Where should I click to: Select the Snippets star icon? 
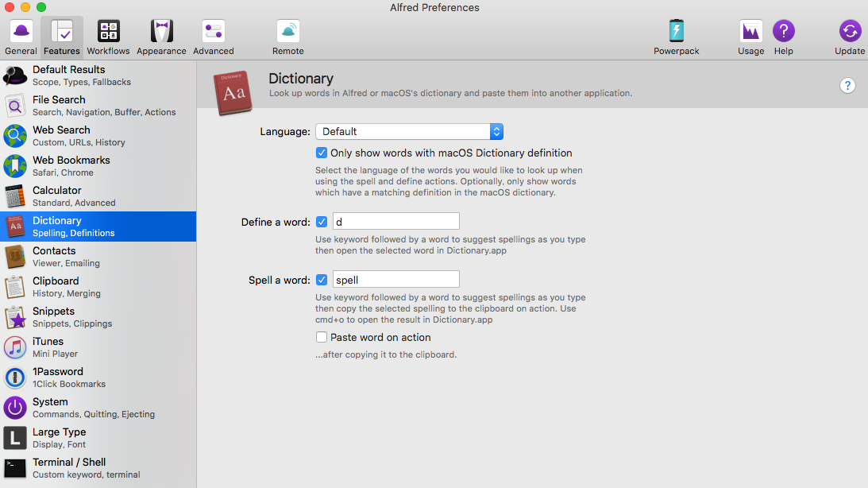click(15, 317)
